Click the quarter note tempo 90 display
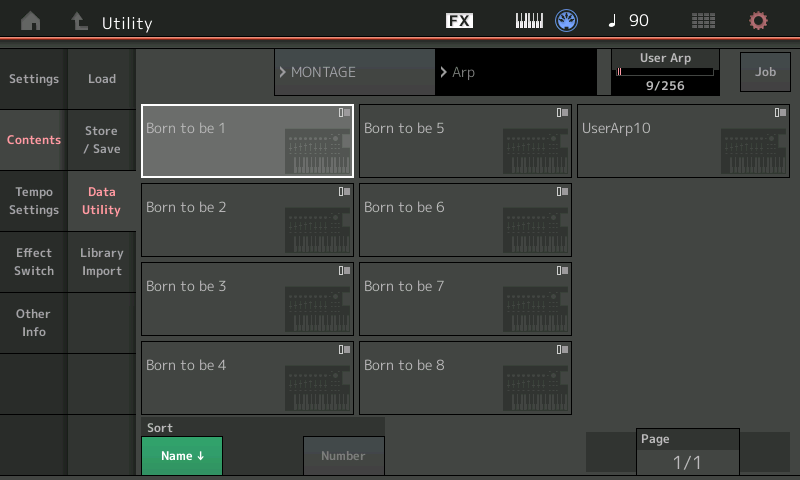Viewport: 800px width, 480px height. [629, 21]
